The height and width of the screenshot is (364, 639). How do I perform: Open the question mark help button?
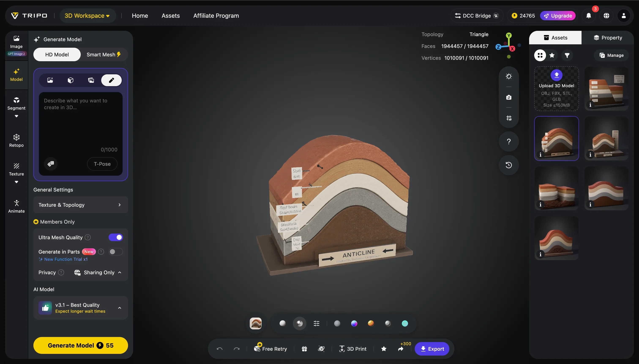pyautogui.click(x=509, y=141)
